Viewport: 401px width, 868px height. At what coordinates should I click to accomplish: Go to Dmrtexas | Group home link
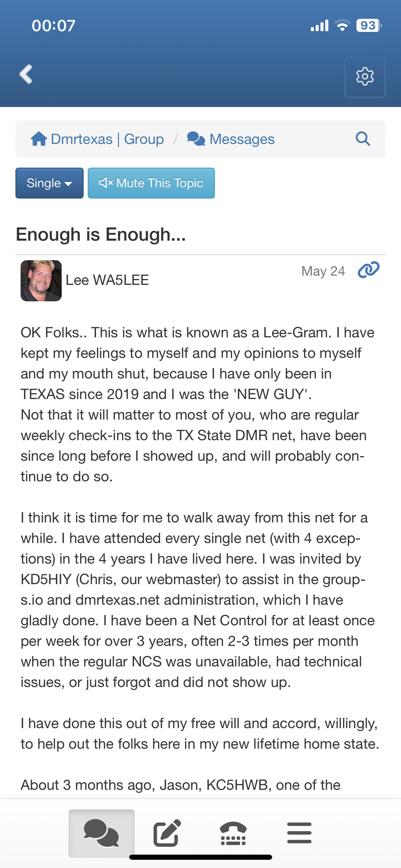pyautogui.click(x=107, y=139)
